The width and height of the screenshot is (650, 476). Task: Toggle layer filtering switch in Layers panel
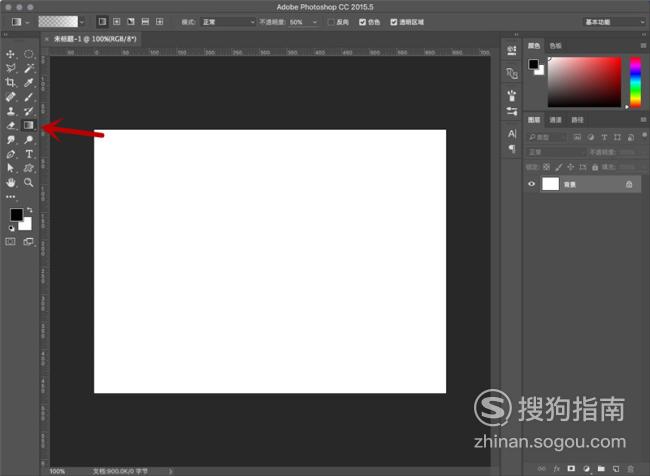[x=644, y=135]
